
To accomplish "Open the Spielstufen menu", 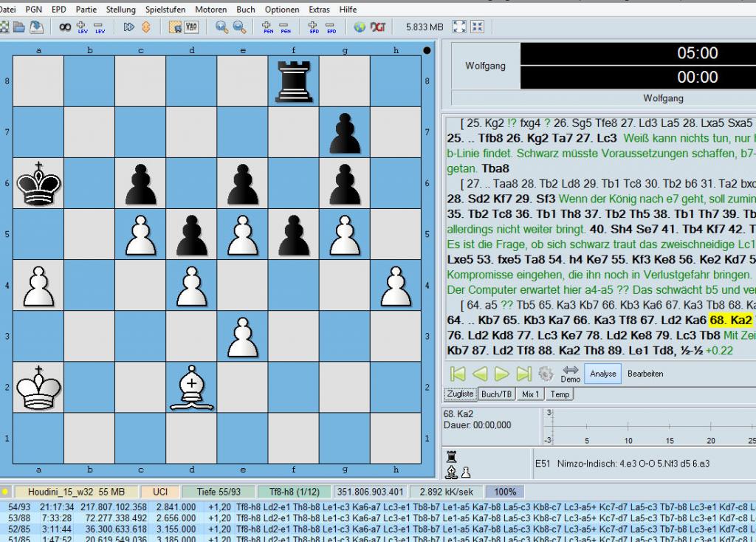I will 166,10.
